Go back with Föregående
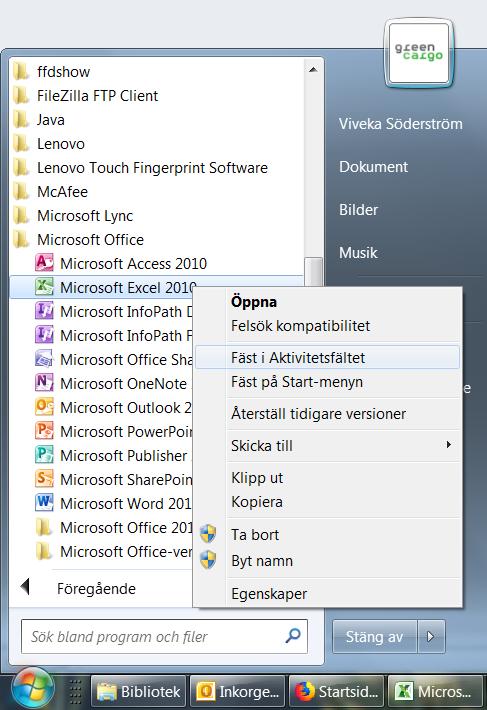 coord(96,588)
